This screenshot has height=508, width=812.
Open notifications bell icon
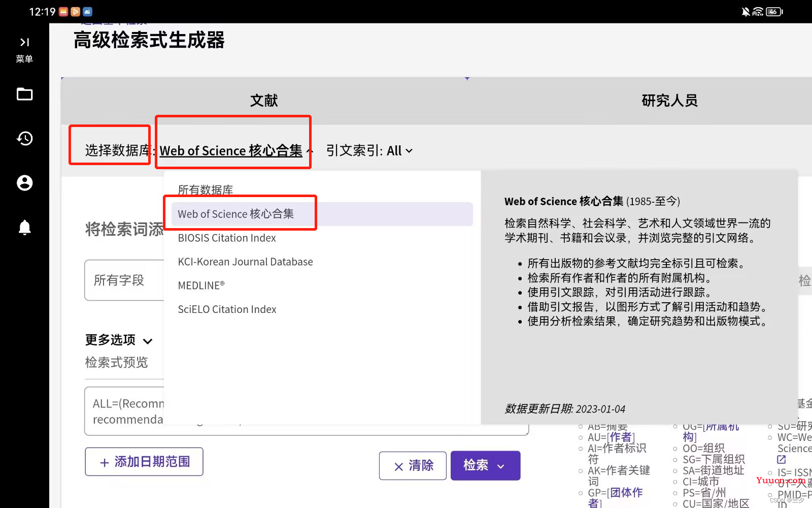pos(24,227)
